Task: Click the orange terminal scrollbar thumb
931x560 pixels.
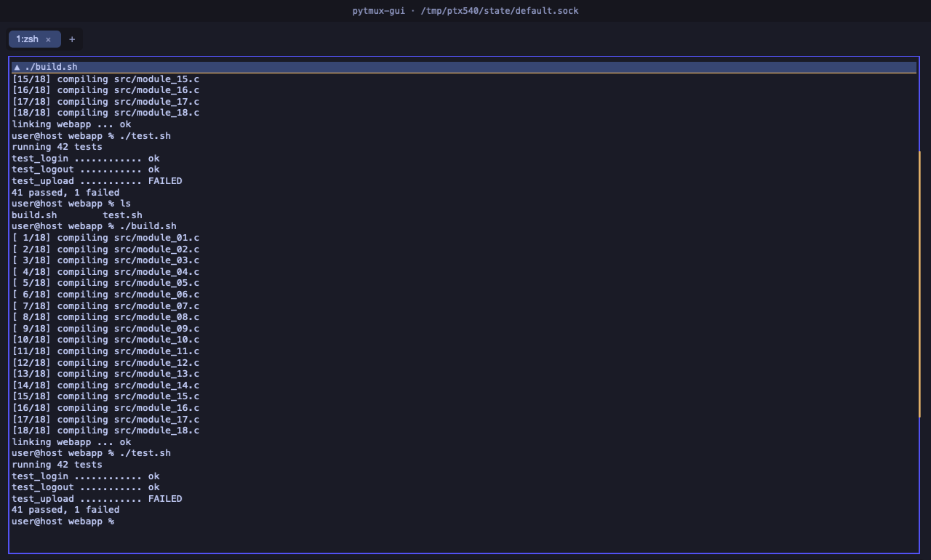Action: (920, 284)
